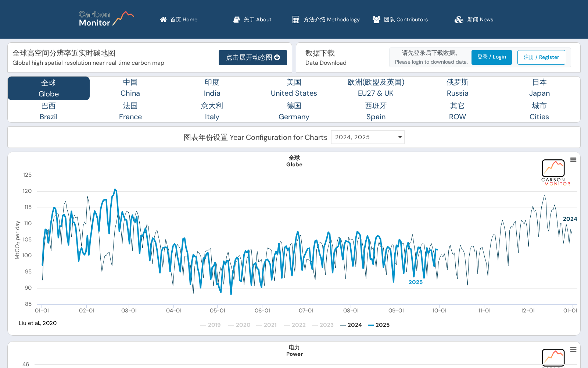Toggle the 2021 series in legend
Screen dimensions: 588x368
click(x=266, y=325)
